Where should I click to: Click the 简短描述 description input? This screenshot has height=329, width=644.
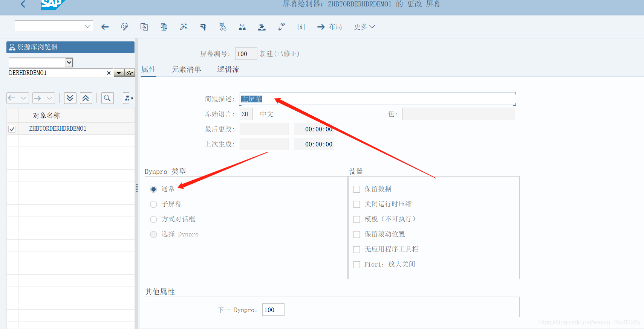coord(377,99)
